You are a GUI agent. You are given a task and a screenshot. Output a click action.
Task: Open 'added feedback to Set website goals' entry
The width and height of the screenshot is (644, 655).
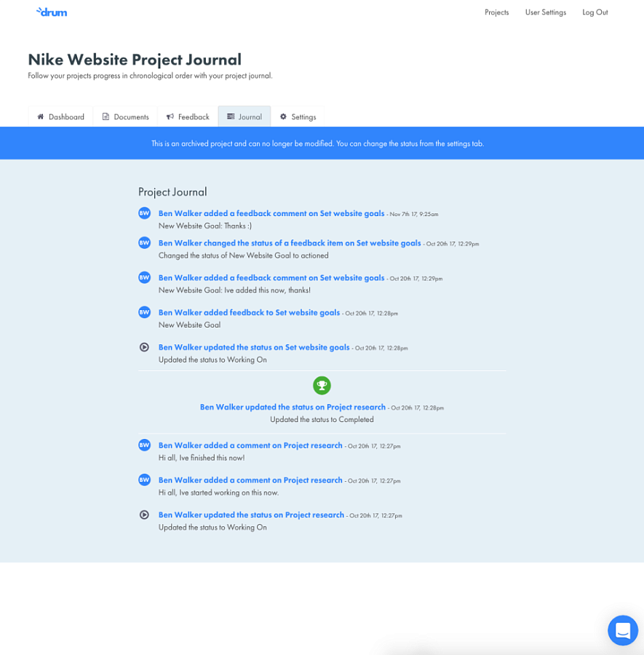click(x=249, y=312)
